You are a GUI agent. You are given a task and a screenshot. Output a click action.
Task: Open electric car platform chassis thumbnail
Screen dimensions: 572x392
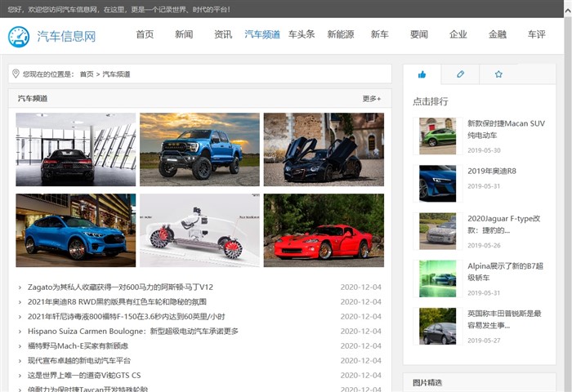(x=199, y=230)
